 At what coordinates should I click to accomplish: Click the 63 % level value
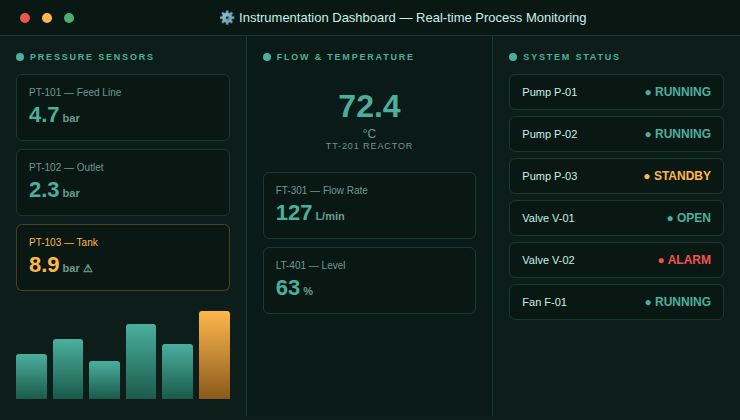294,288
